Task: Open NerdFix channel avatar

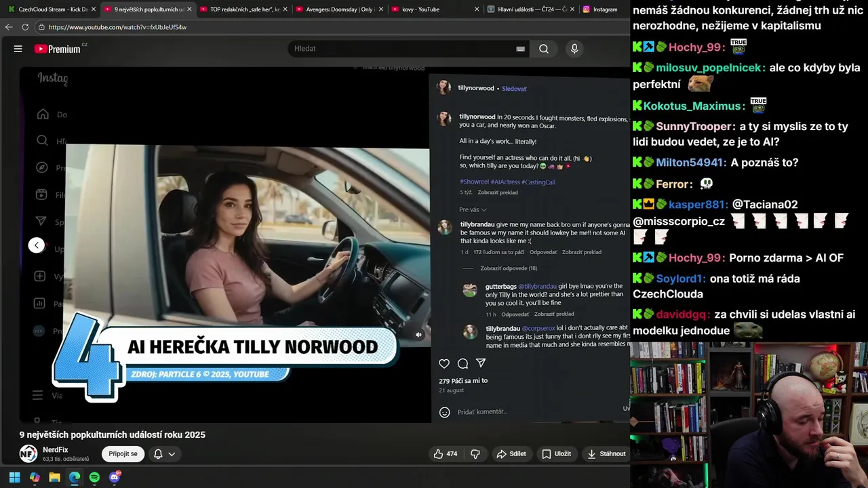Action: [28, 454]
